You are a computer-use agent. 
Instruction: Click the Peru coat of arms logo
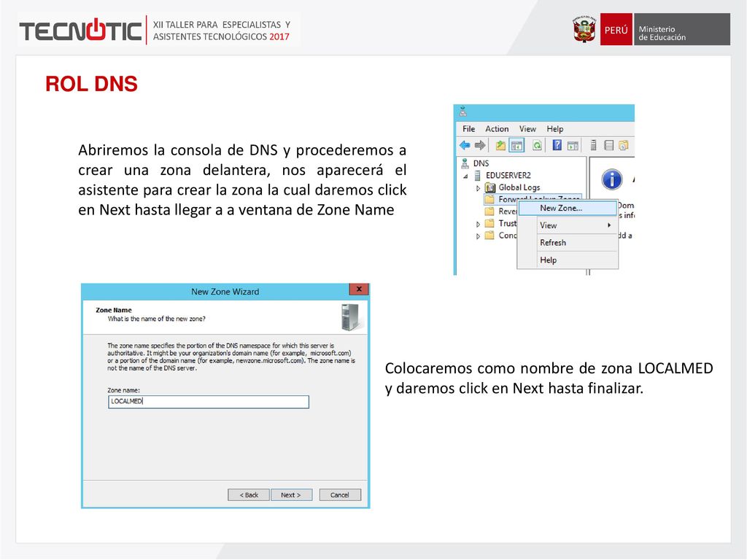(584, 29)
